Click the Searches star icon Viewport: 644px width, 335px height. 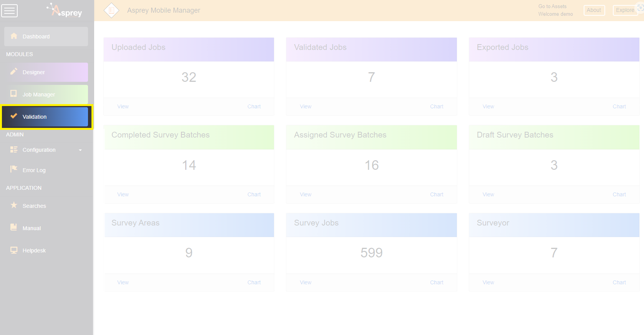click(x=14, y=205)
